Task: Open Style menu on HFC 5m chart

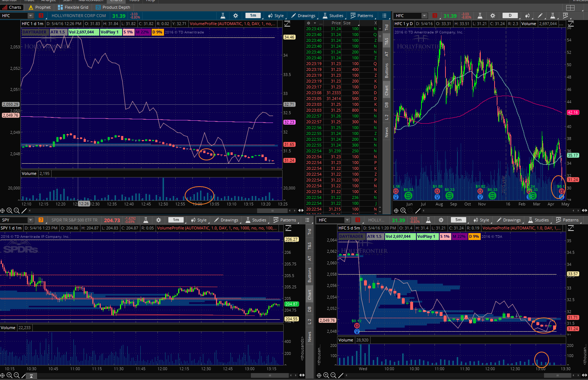Action: pyautogui.click(x=481, y=220)
